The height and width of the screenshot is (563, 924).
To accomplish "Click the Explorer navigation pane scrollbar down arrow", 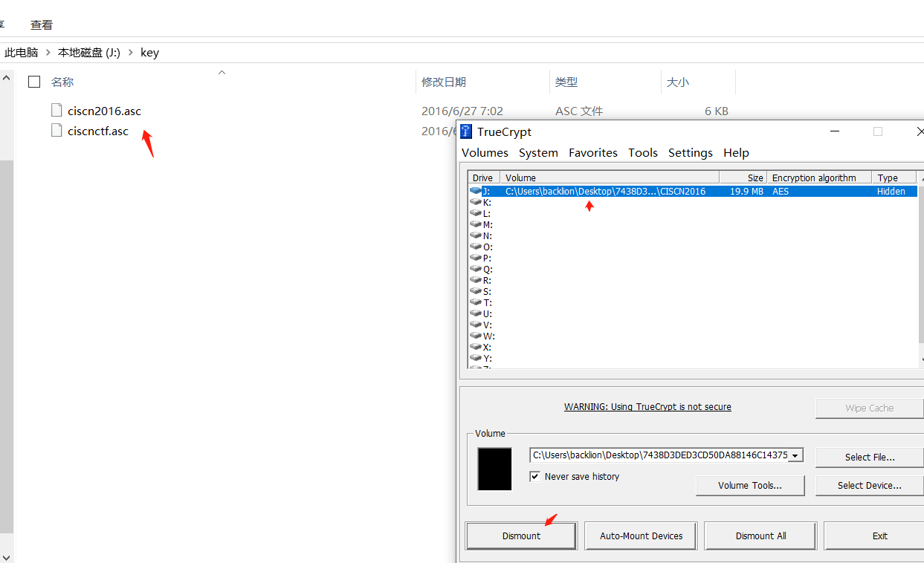I will click(7, 556).
